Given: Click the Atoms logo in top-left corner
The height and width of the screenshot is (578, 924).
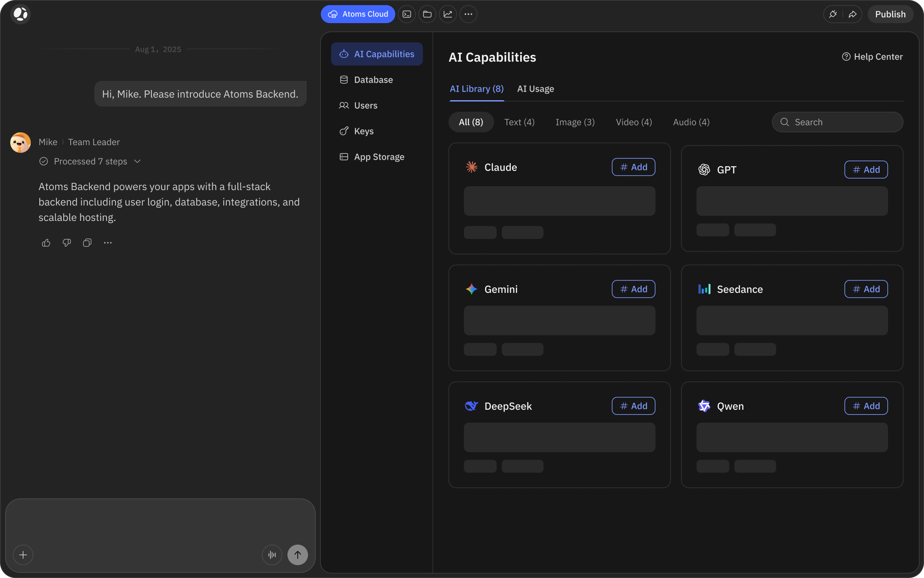Looking at the screenshot, I should point(21,14).
